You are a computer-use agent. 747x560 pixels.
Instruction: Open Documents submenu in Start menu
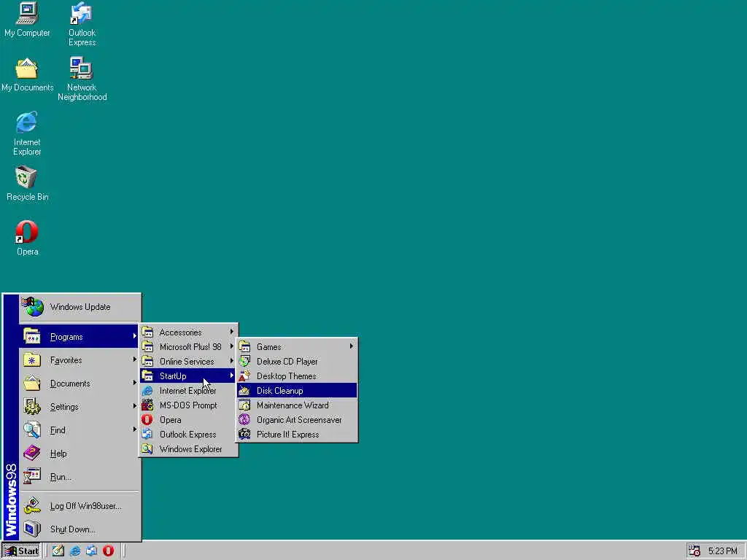(x=80, y=384)
